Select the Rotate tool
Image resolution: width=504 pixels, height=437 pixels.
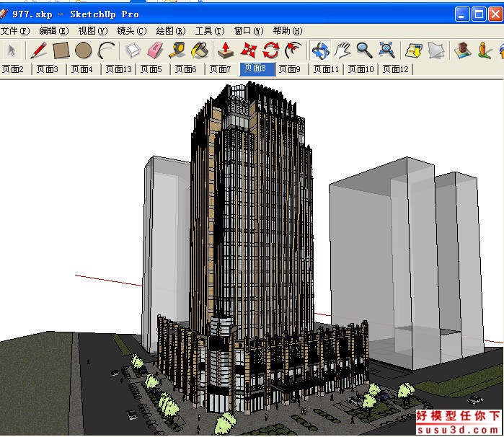click(x=271, y=50)
